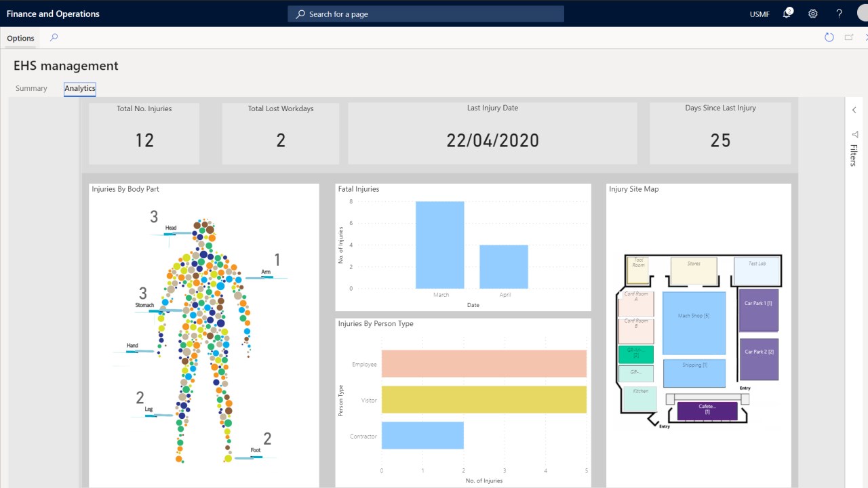Select Car Park 2 on site map

pos(759,359)
